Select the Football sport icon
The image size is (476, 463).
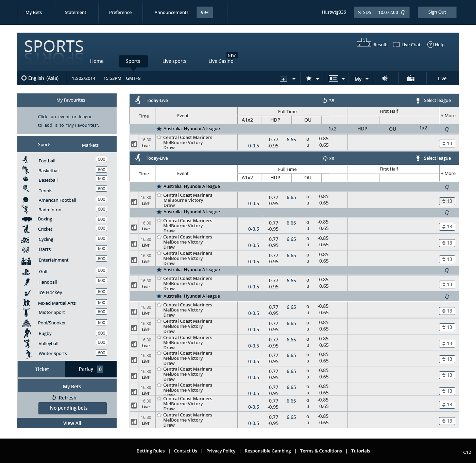pos(26,160)
